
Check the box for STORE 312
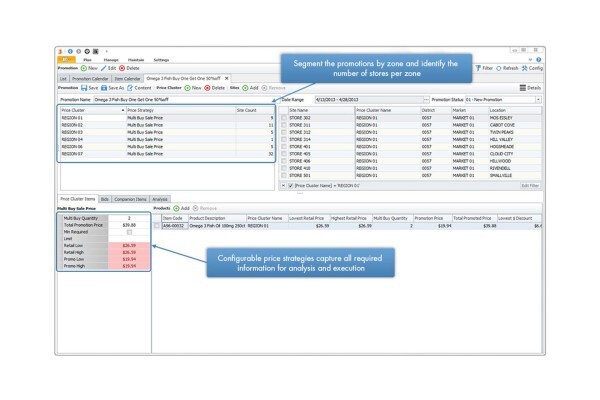[x=284, y=132]
